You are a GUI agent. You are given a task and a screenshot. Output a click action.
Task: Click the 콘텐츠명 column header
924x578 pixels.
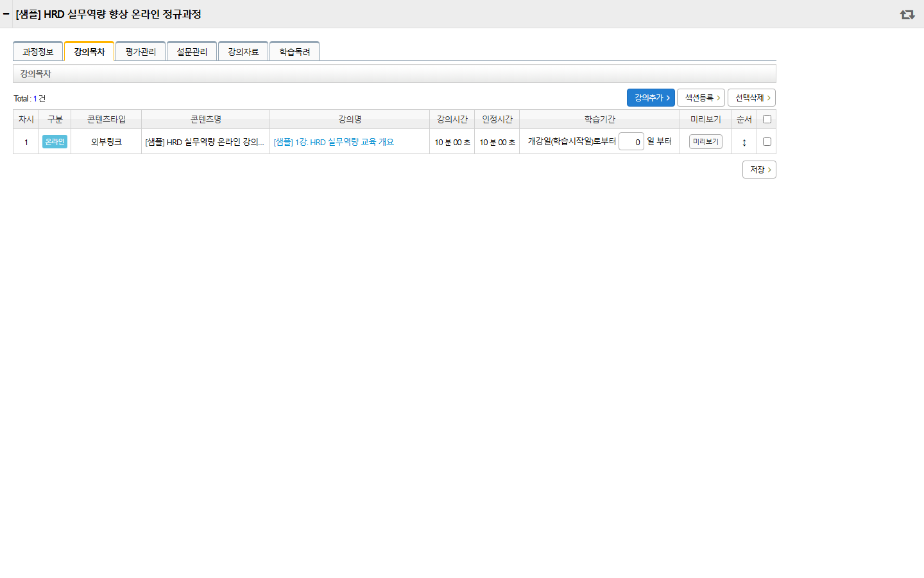206,119
